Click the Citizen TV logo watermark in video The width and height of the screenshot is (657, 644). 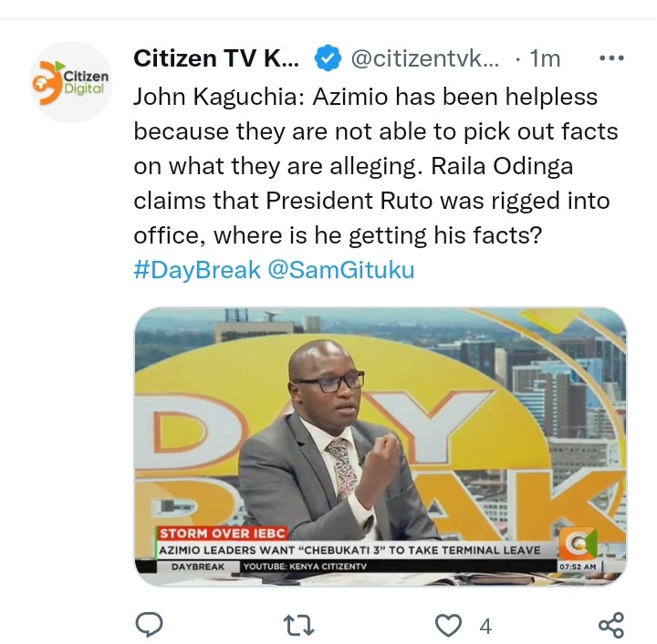click(580, 543)
